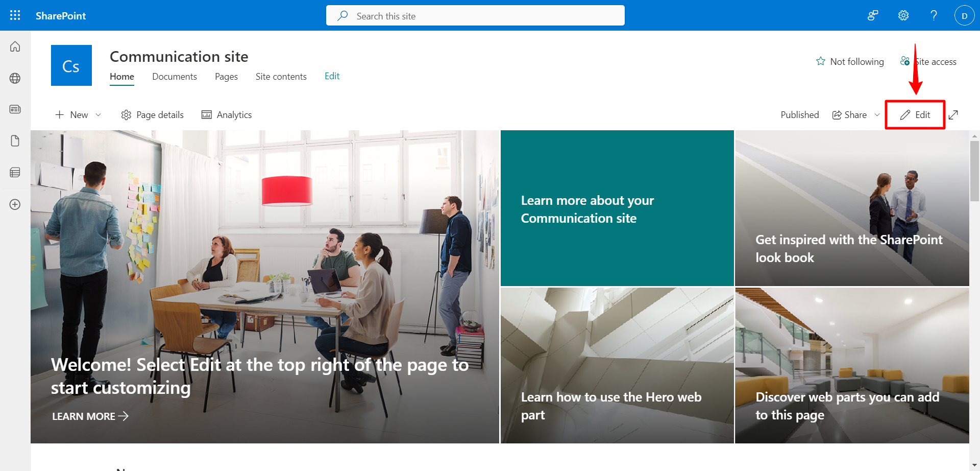Image resolution: width=980 pixels, height=471 pixels.
Task: Click the Edit navigation link
Action: click(332, 76)
